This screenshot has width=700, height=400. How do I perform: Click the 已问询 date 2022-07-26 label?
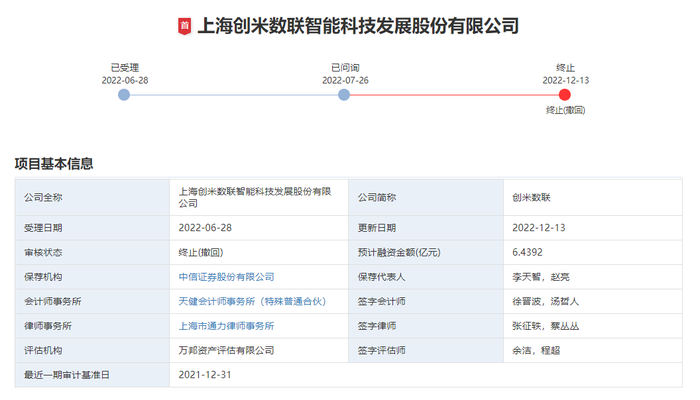click(345, 80)
